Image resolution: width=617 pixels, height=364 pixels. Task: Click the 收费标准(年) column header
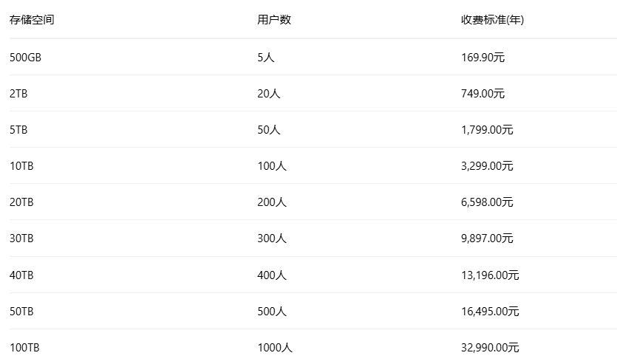[x=492, y=20]
